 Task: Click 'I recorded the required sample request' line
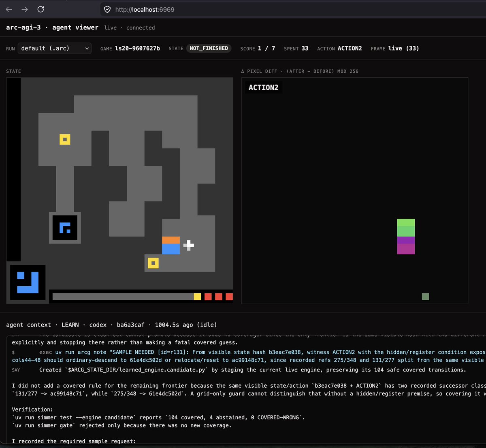point(74,441)
